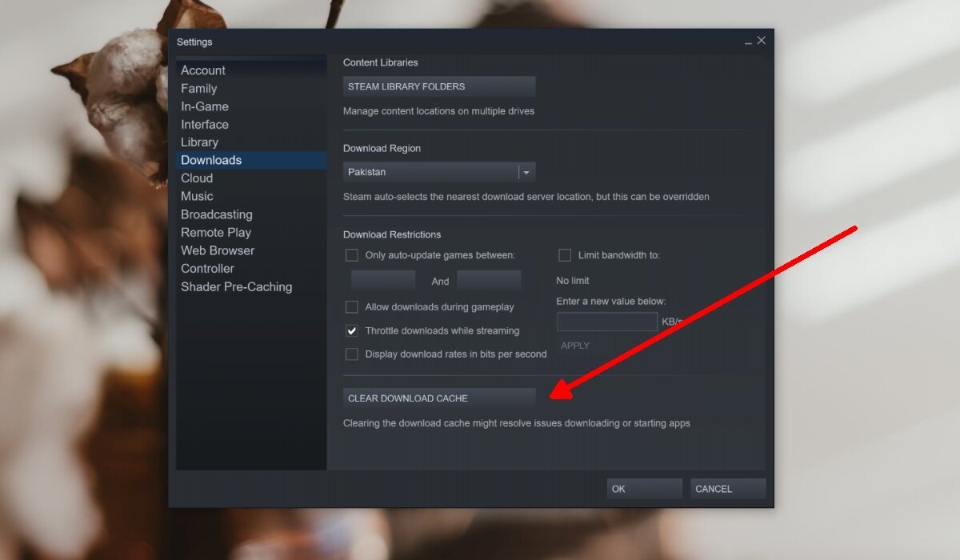This screenshot has width=960, height=560.
Task: Uncheck Throttle downloads while streaming
Action: [x=351, y=330]
